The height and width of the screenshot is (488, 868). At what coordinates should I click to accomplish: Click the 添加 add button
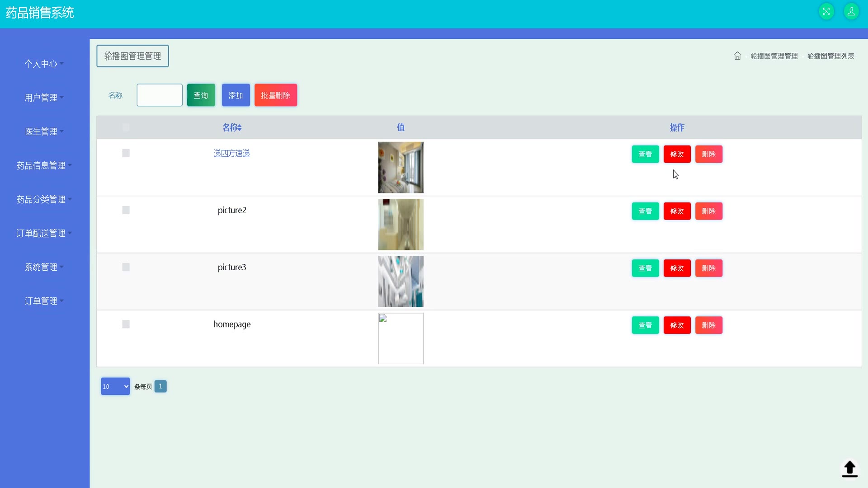click(x=236, y=95)
